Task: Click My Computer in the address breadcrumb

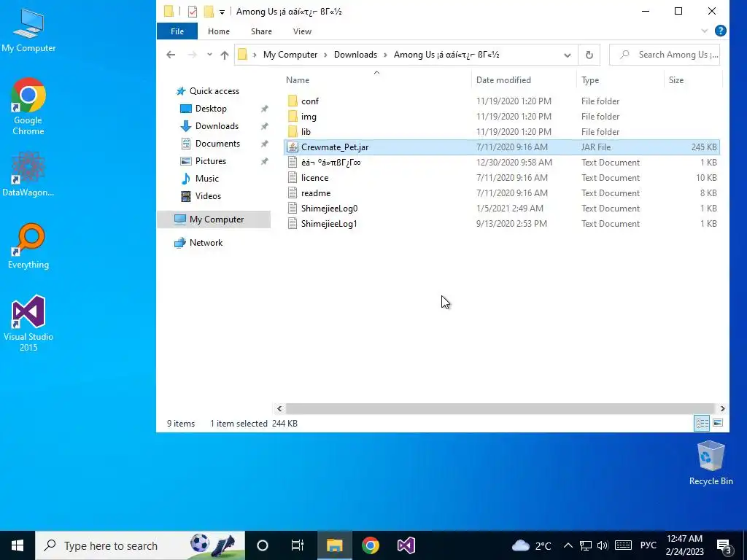Action: 290,55
